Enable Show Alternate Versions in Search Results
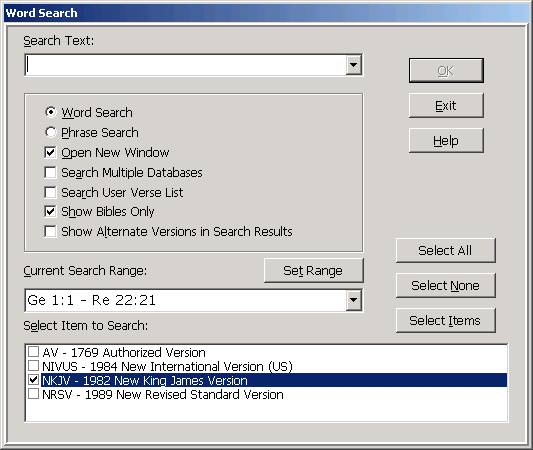 pyautogui.click(x=50, y=231)
